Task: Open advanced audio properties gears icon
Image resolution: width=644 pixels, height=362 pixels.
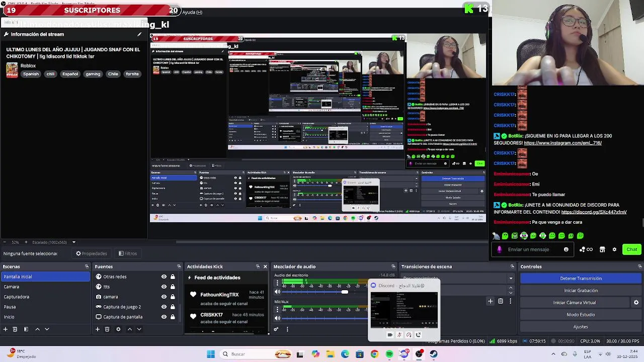Action: tap(276, 329)
